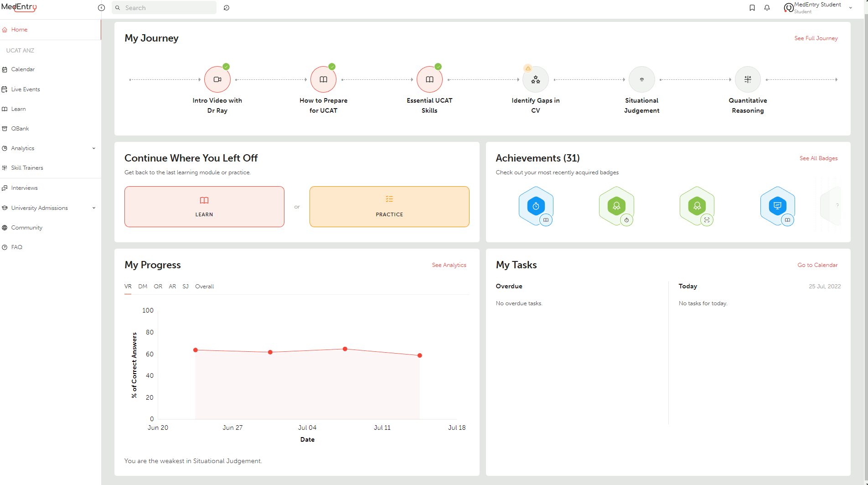Go to the Interviews section
Image resolution: width=868 pixels, height=485 pixels.
25,188
